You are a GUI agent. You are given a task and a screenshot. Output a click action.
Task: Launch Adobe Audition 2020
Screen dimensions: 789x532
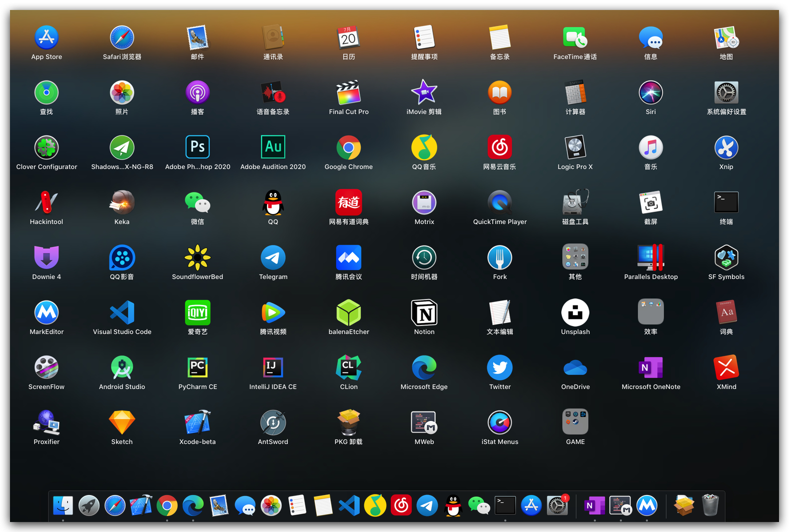point(273,147)
